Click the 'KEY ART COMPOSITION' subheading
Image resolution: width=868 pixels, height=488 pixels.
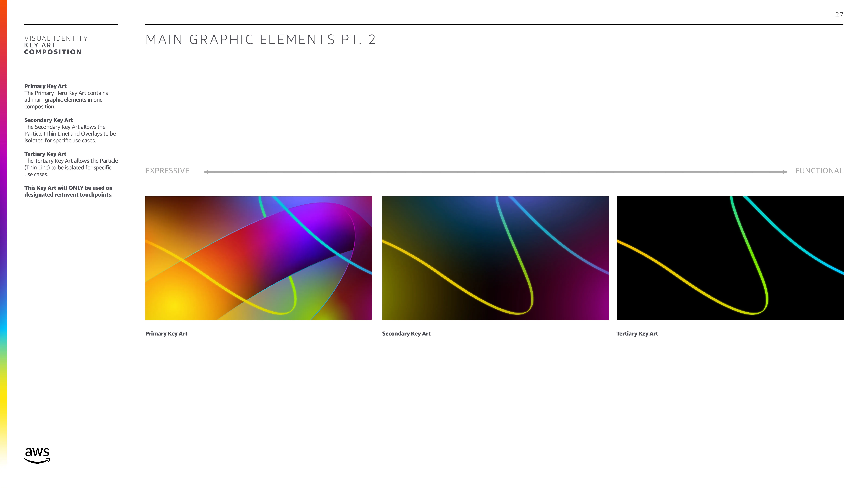pyautogui.click(x=53, y=49)
